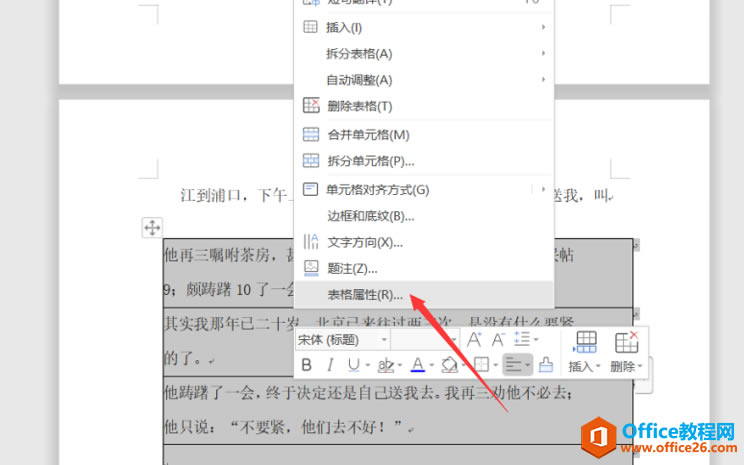Toggle Italic formatting in mini toolbar

(x=330, y=365)
